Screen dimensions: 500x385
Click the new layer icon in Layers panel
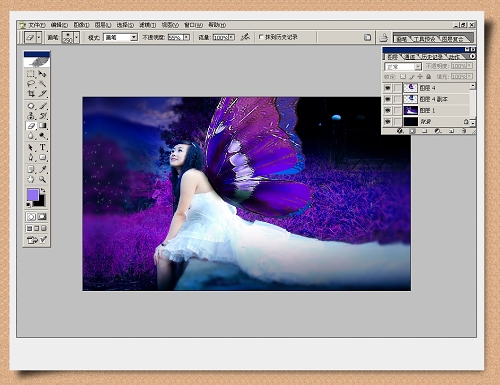pyautogui.click(x=452, y=131)
